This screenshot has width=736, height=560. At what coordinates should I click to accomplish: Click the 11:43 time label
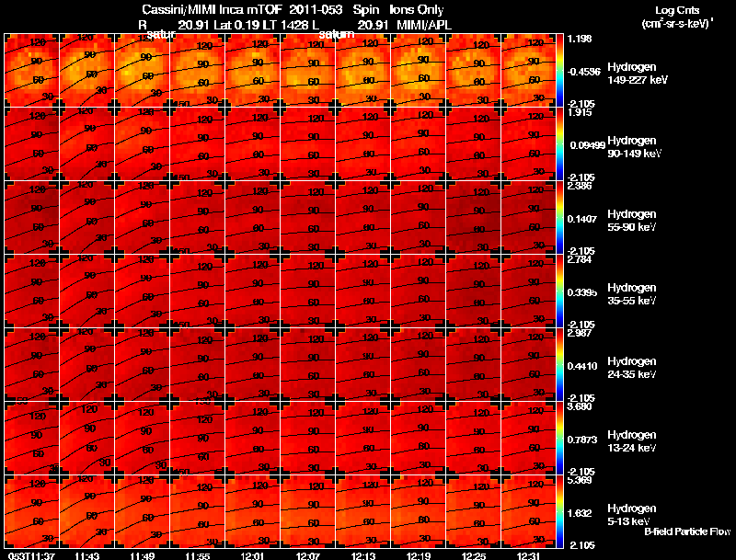click(86, 556)
